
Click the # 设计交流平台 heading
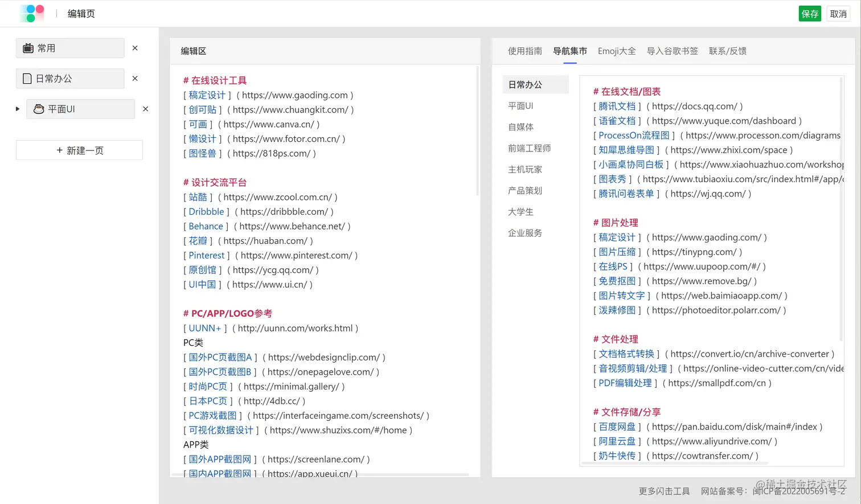coord(215,182)
